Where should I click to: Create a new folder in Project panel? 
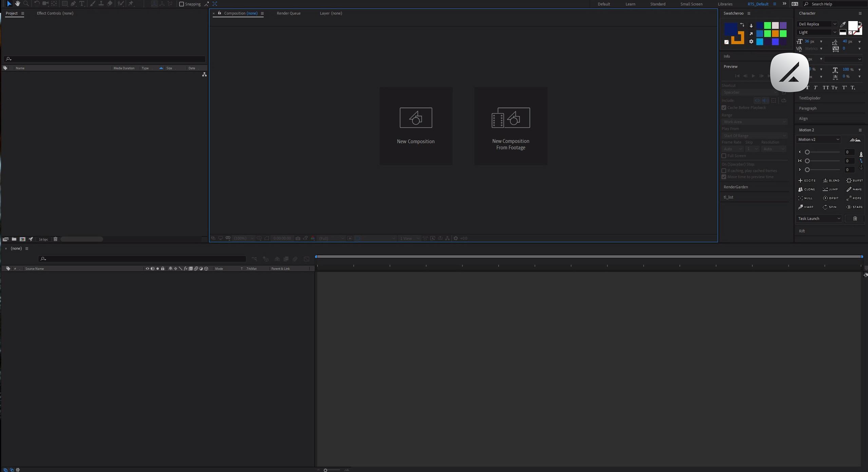[14, 239]
